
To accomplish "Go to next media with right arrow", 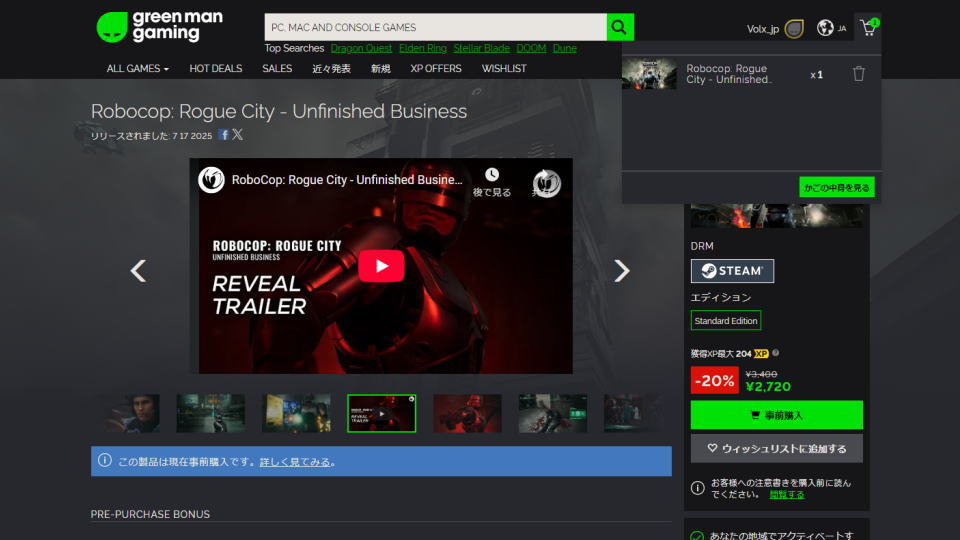I will pos(621,271).
